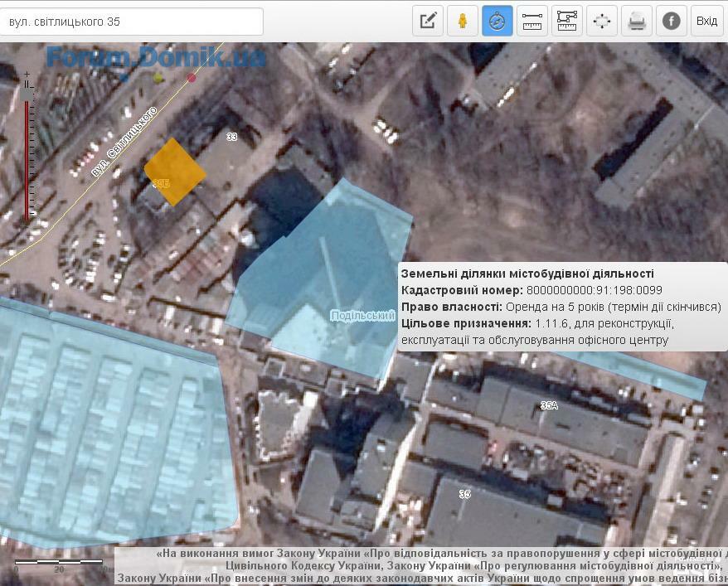Print the map with the printer icon
The height and width of the screenshot is (586, 728).
tap(637, 21)
